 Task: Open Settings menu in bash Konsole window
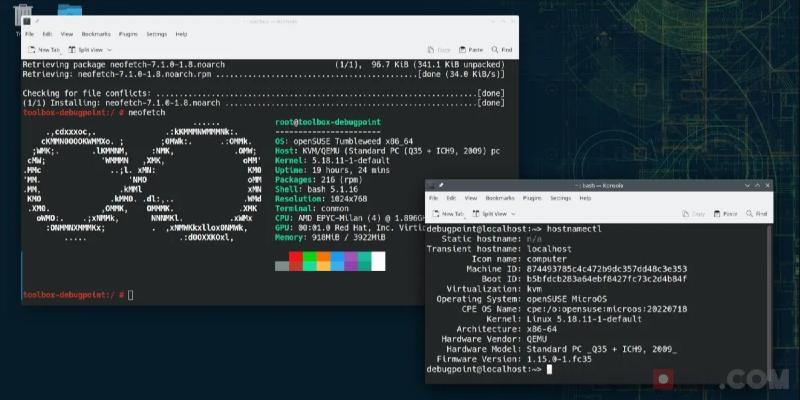point(561,198)
